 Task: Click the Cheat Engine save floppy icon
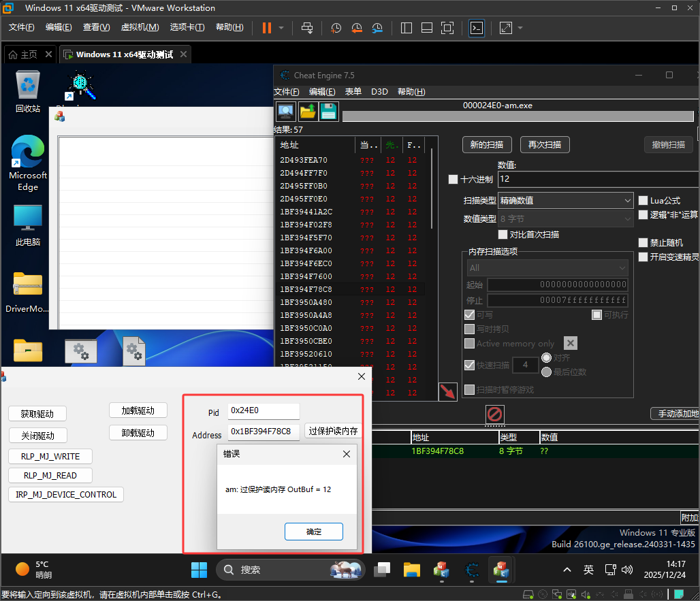click(329, 112)
